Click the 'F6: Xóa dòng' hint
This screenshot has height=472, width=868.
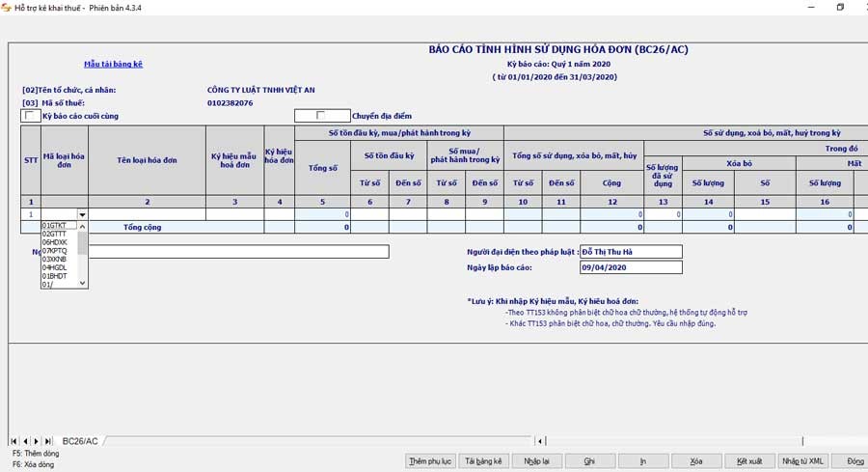coord(33,464)
